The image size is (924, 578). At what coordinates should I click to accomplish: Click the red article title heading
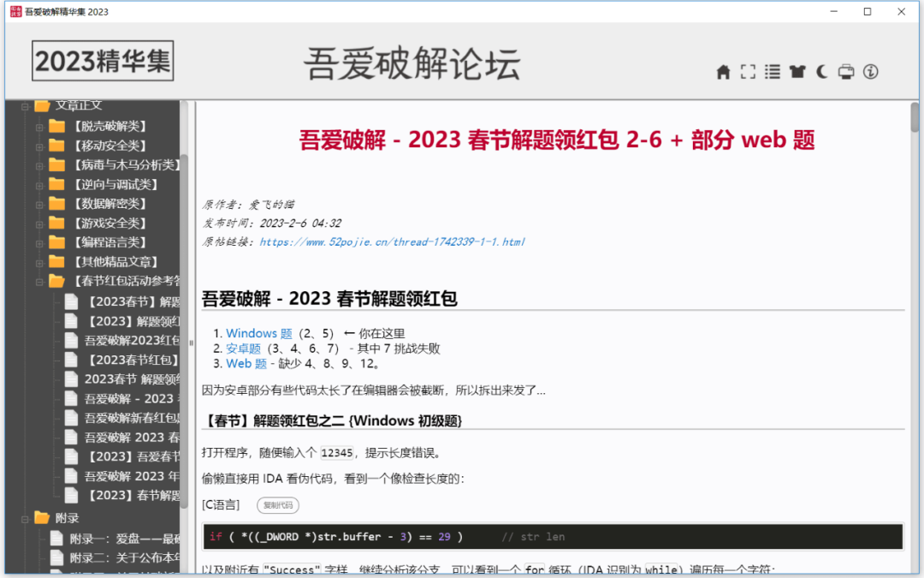557,140
